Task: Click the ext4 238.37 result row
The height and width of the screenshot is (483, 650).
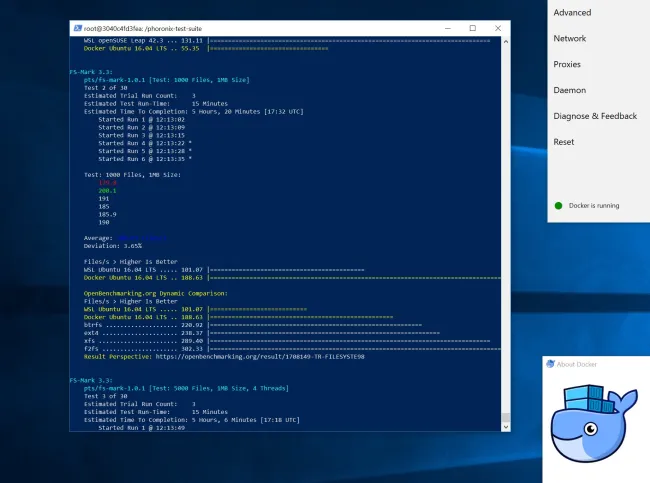Action: point(262,333)
